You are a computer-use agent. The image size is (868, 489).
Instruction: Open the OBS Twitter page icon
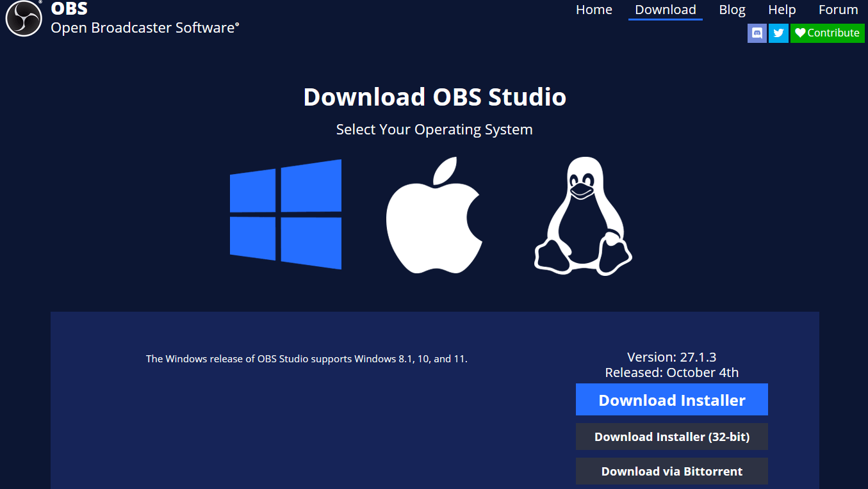coord(778,33)
